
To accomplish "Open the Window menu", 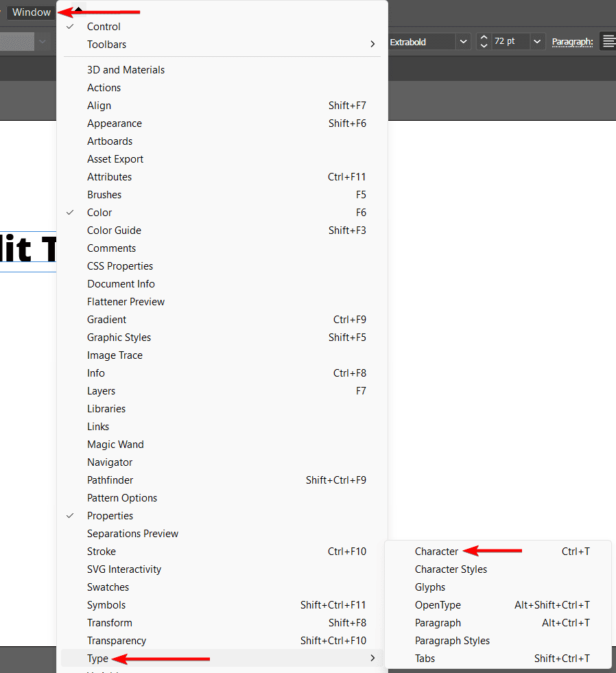I will pos(32,12).
